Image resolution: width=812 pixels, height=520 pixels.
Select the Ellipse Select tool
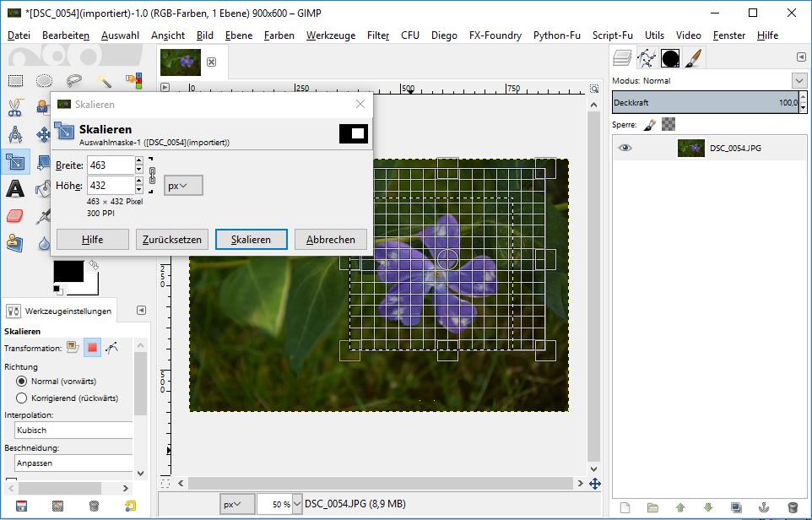click(x=44, y=81)
